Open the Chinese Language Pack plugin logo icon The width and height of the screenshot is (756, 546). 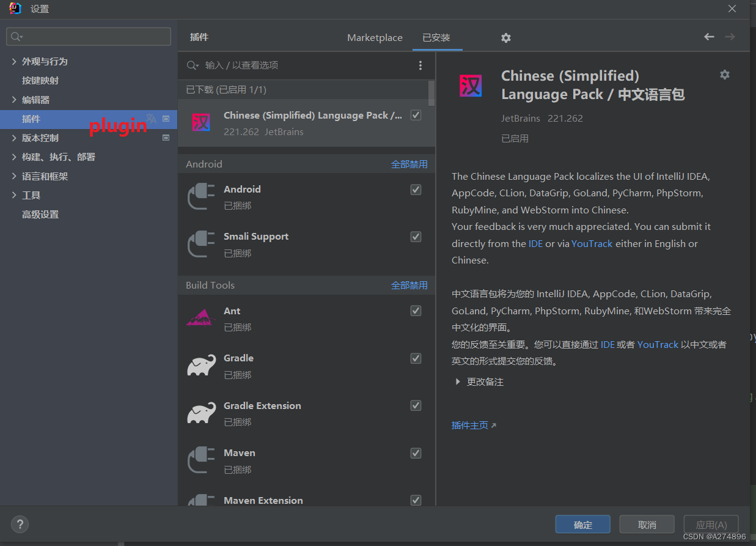coord(471,86)
